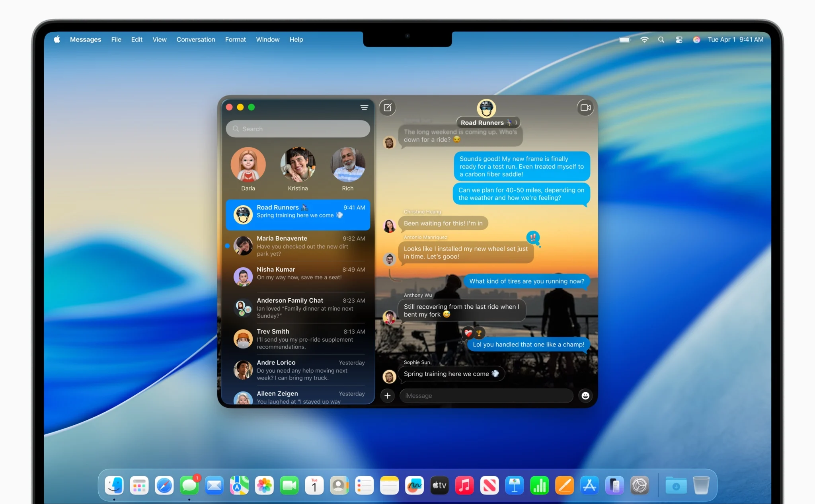The height and width of the screenshot is (504, 815).
Task: Click the compose new message icon
Action: tap(388, 107)
